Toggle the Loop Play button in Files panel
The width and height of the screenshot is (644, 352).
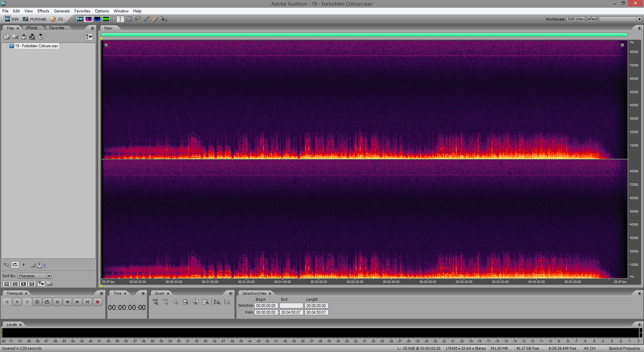click(x=15, y=265)
